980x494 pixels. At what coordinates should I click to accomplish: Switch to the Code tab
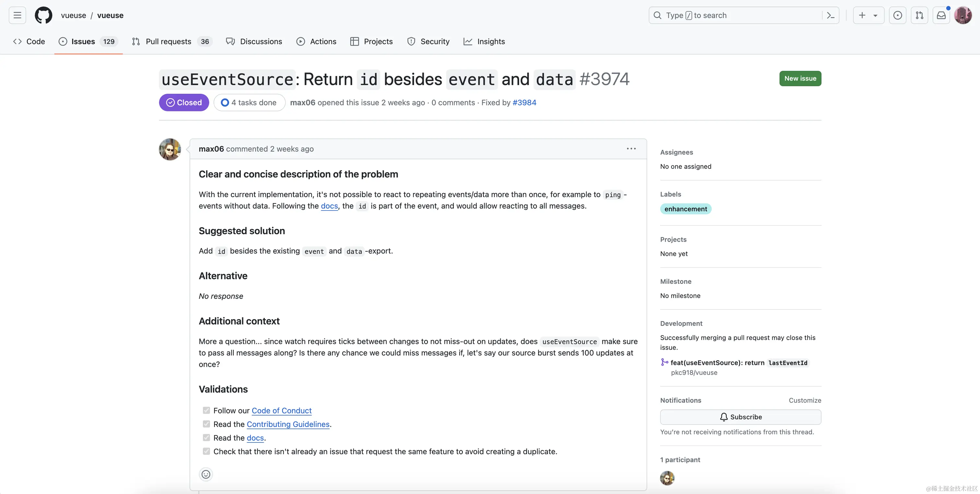point(29,41)
